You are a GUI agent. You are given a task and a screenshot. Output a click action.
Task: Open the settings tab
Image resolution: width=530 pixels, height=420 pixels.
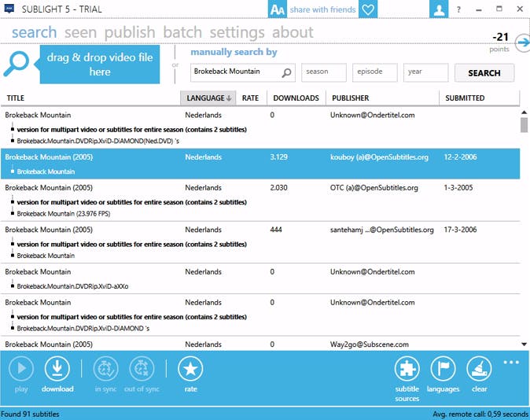click(237, 32)
